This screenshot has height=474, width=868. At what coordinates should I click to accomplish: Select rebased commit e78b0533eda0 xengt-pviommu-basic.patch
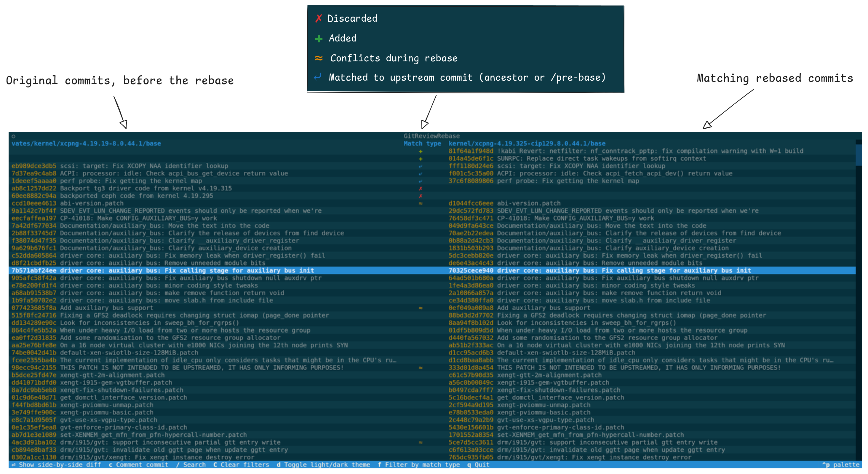click(x=519, y=412)
